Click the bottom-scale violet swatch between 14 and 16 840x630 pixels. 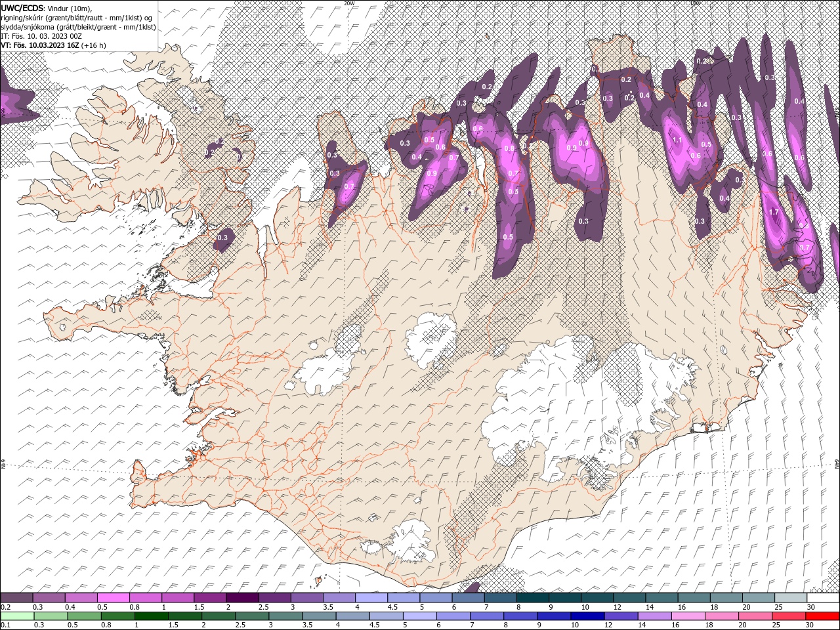(x=654, y=616)
